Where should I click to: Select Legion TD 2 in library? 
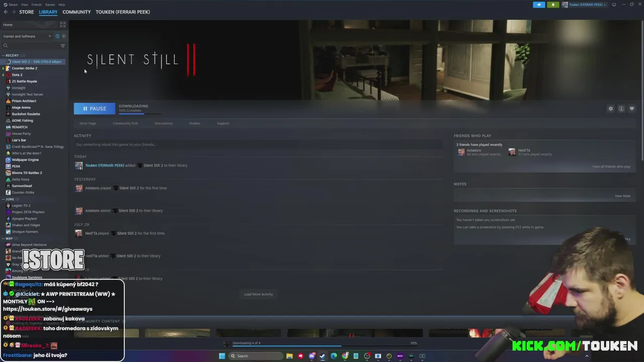pos(21,206)
